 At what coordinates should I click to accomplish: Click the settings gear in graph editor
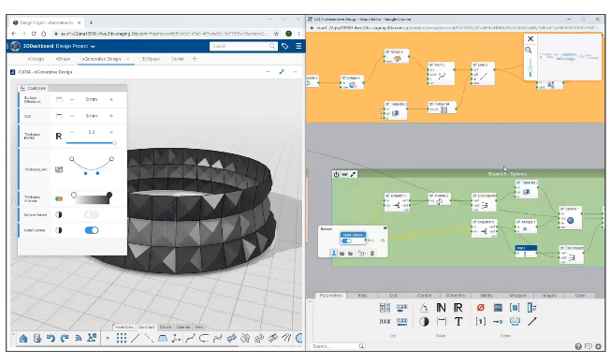599,346
